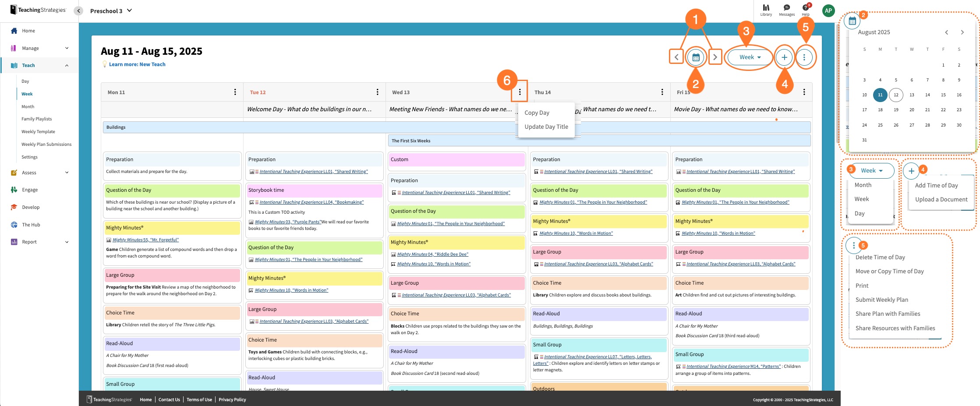Open Mighty Minutes 55 Mr. Forgetful link
The image size is (980, 406).
pos(145,240)
